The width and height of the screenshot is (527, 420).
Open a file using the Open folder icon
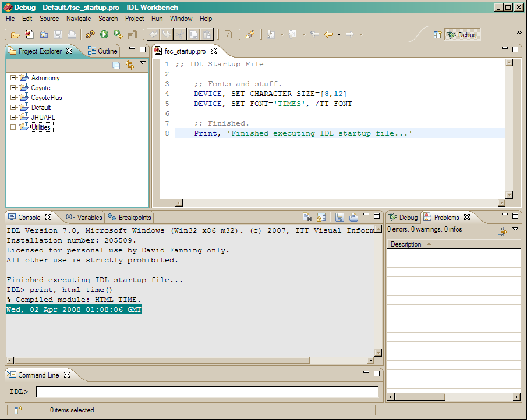16,34
